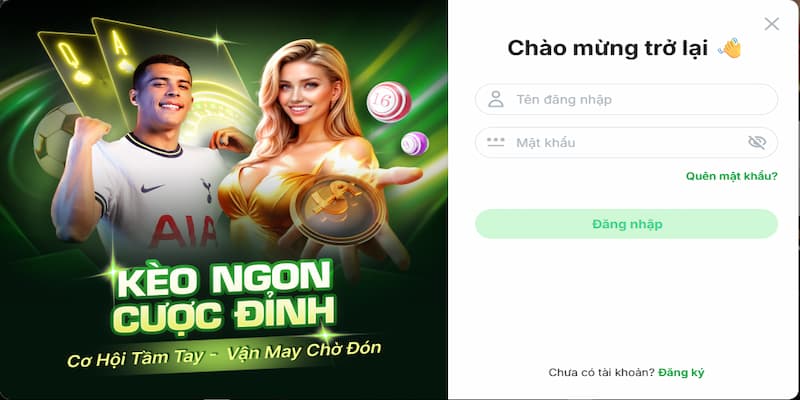This screenshot has height=400, width=800.
Task: Toggle password visibility with the crossed-eye icon
Action: pyautogui.click(x=757, y=142)
